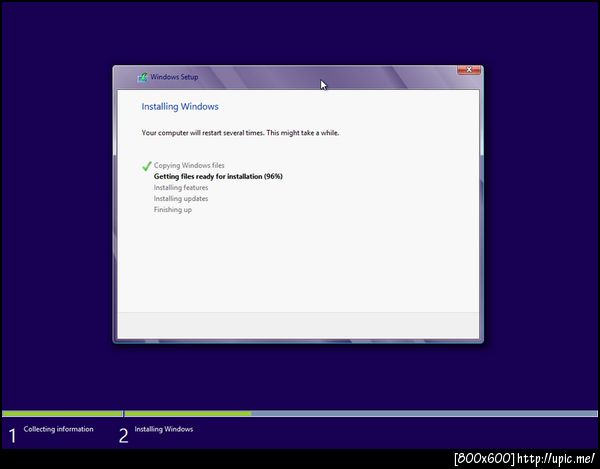Click the Collecting information stage label
Screen dimensions: 600x469
(59, 429)
